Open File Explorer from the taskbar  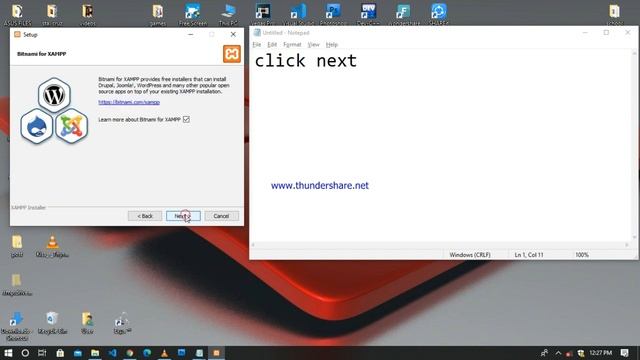click(x=95, y=353)
